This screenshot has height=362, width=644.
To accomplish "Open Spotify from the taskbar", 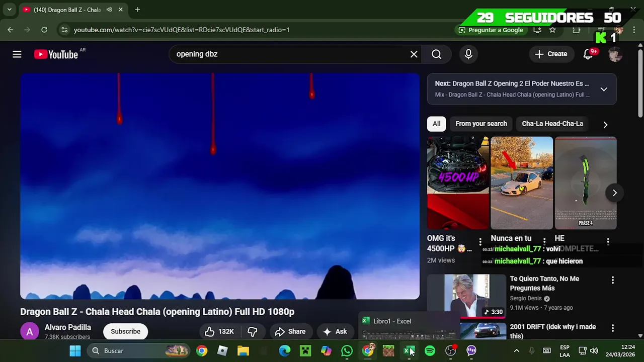I will [x=430, y=351].
